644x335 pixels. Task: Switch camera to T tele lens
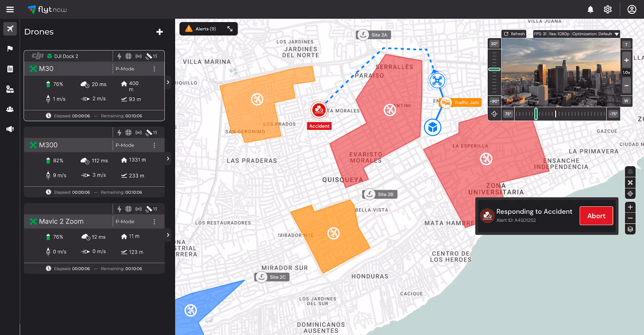tap(626, 44)
